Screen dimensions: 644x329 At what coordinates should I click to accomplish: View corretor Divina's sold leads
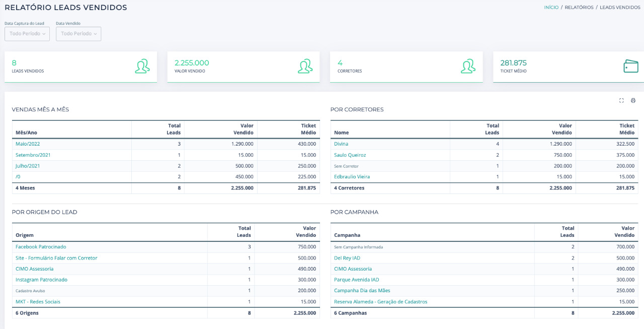click(341, 144)
